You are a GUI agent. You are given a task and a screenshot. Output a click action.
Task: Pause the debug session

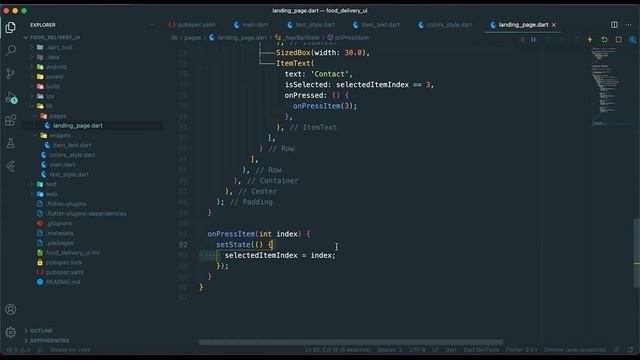533,40
